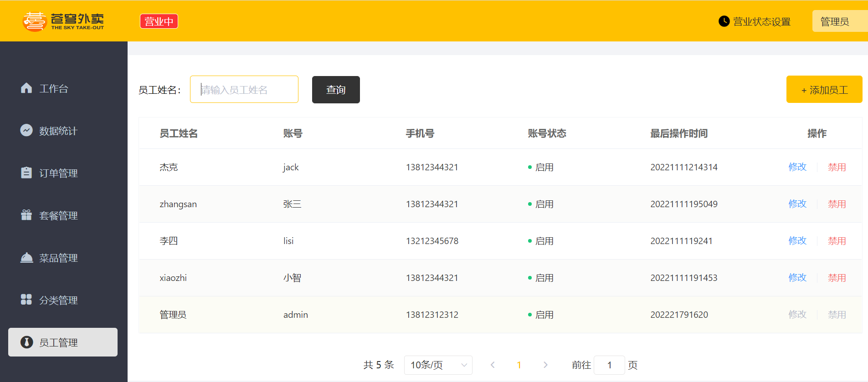Open 套餐管理 in the sidebar

63,215
